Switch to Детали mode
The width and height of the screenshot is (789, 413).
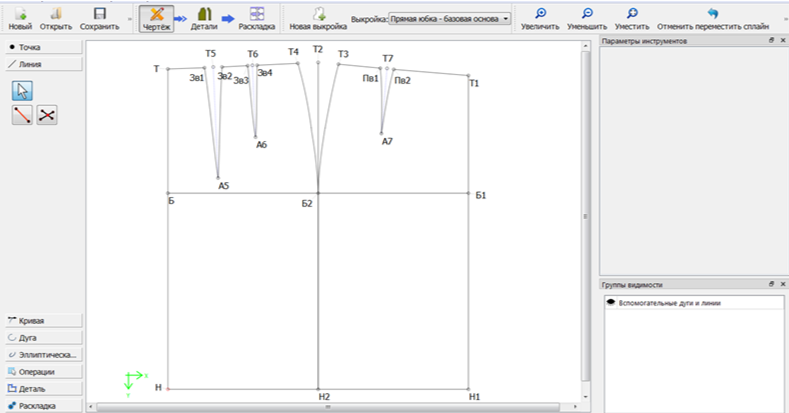pyautogui.click(x=204, y=19)
